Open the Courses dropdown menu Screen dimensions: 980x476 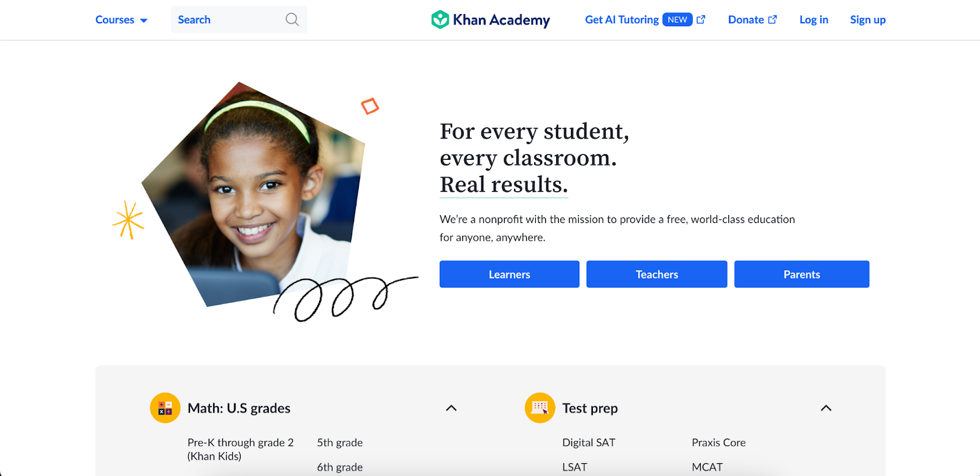click(121, 20)
